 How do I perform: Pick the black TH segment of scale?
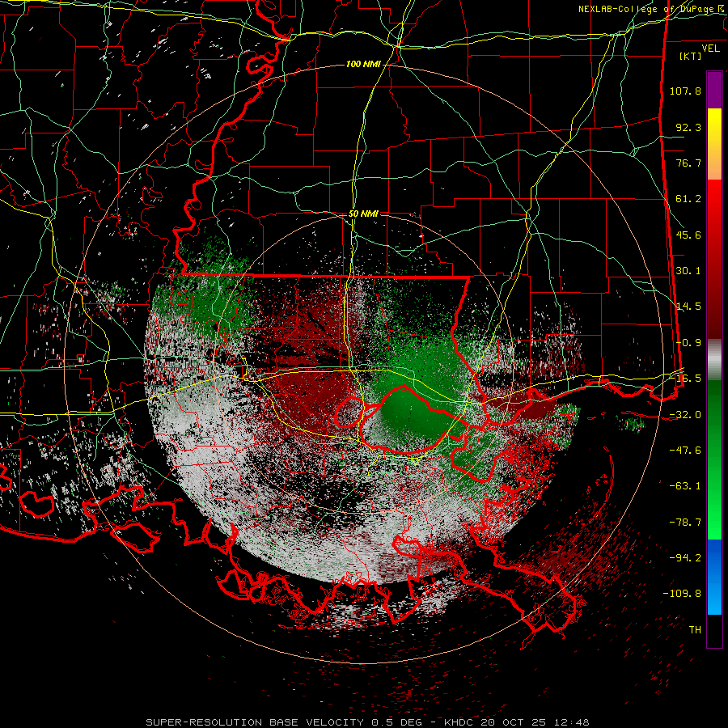click(714, 630)
